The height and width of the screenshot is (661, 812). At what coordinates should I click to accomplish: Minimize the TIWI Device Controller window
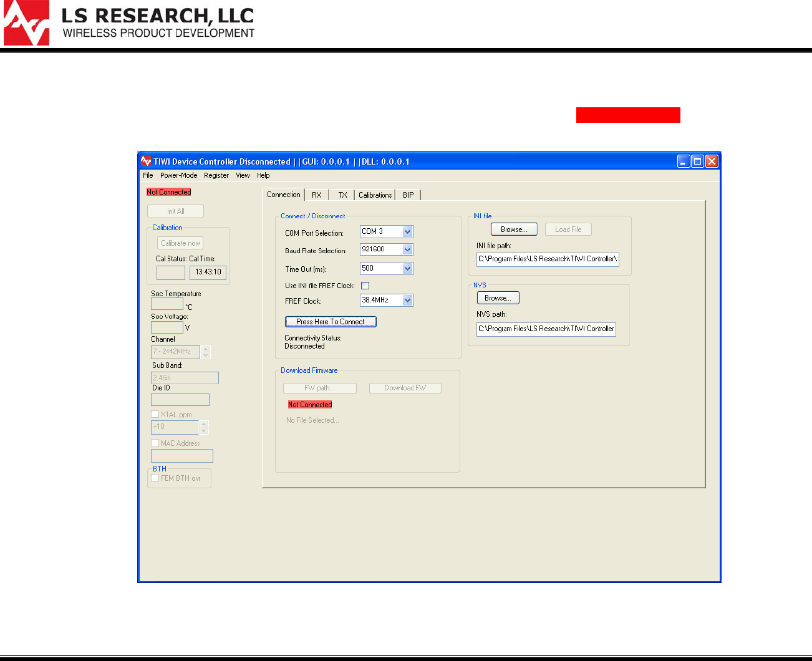(684, 162)
